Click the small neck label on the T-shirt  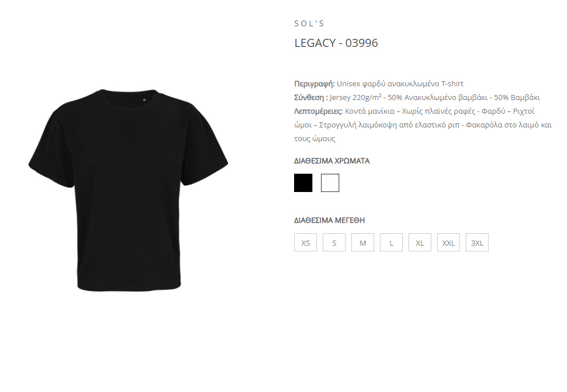tap(144, 99)
